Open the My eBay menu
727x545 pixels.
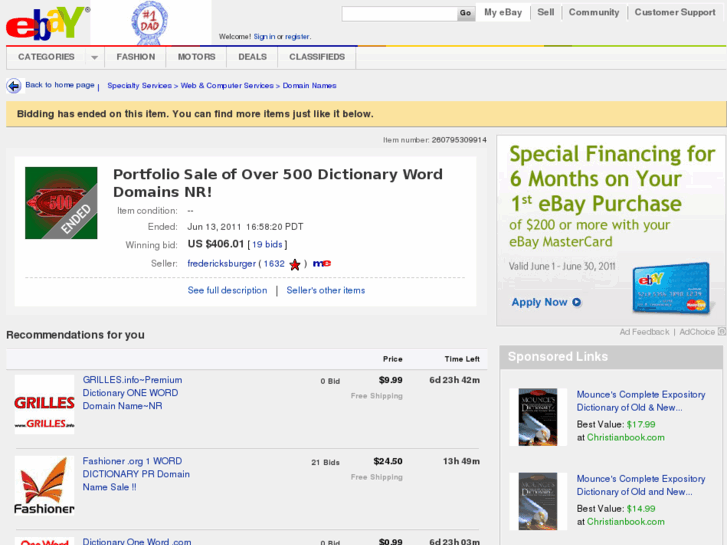pos(503,13)
